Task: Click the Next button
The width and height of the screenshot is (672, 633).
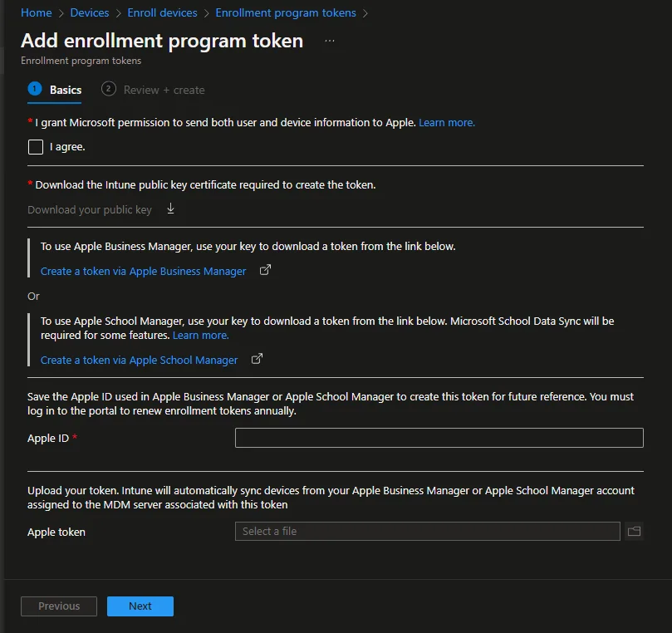Action: point(140,606)
